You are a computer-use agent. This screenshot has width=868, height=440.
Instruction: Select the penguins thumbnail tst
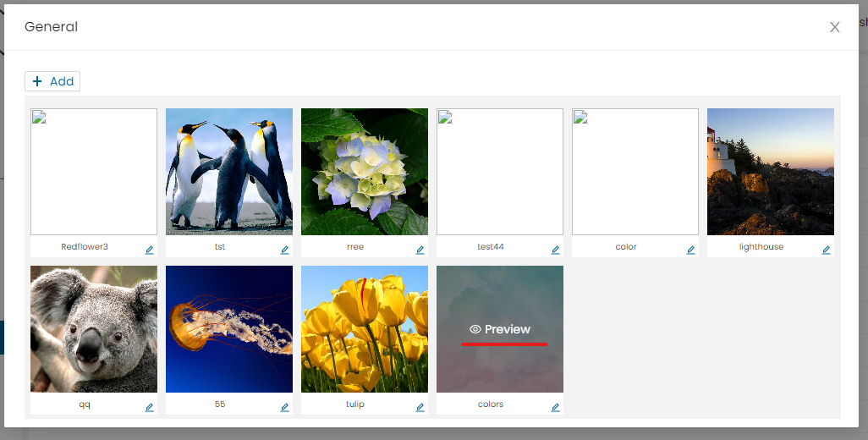[x=229, y=172]
